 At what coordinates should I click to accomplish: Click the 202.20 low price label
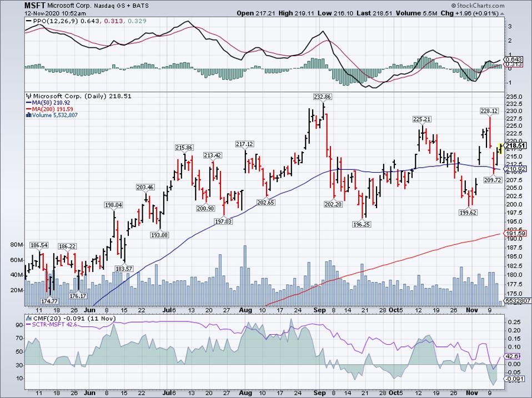tap(333, 204)
